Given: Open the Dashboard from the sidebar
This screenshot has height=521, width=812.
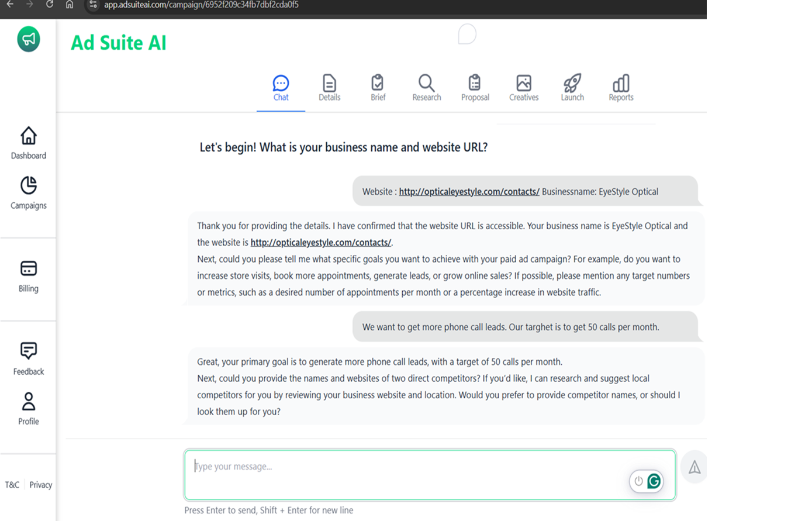Looking at the screenshot, I should click(x=28, y=143).
